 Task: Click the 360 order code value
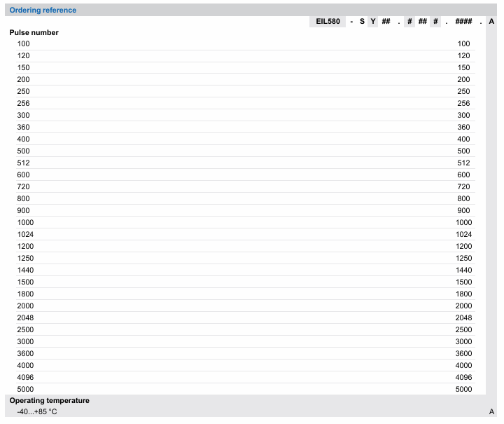tap(463, 128)
